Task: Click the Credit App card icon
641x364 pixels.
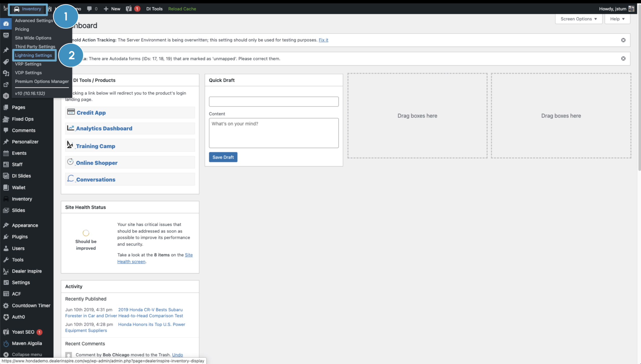Action: coord(71,112)
